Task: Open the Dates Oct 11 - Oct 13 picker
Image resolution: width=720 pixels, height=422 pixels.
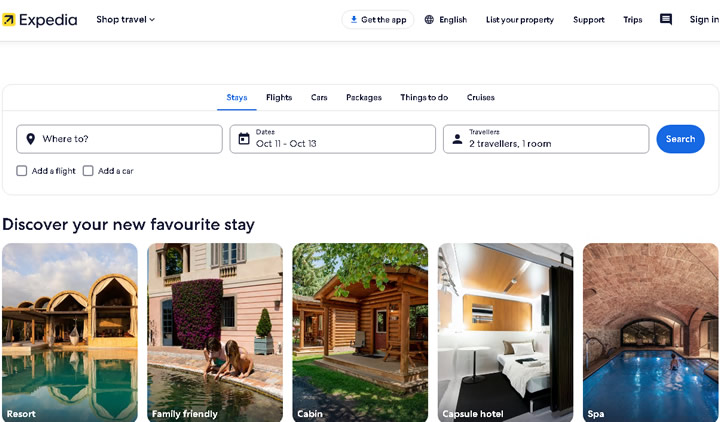Action: (332, 139)
